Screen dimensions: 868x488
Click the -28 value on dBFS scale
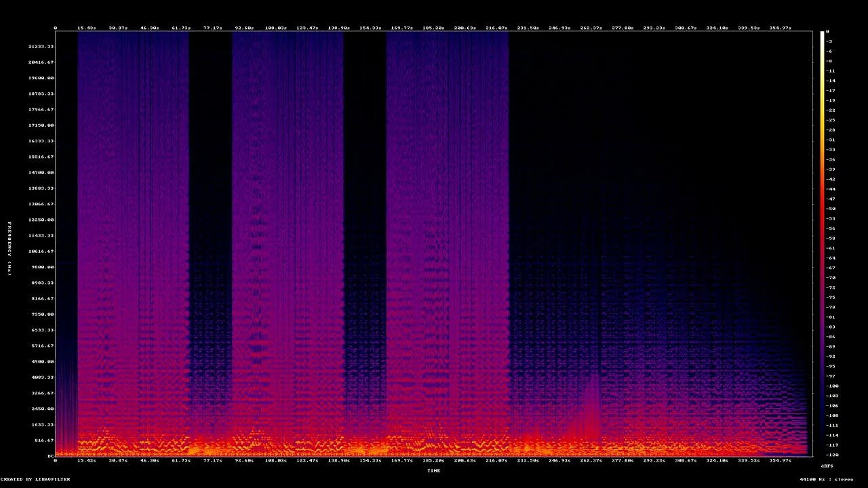pos(831,130)
